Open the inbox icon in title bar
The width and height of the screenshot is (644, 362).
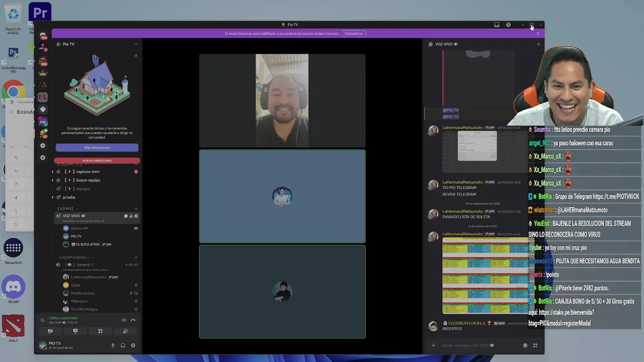pyautogui.click(x=497, y=25)
